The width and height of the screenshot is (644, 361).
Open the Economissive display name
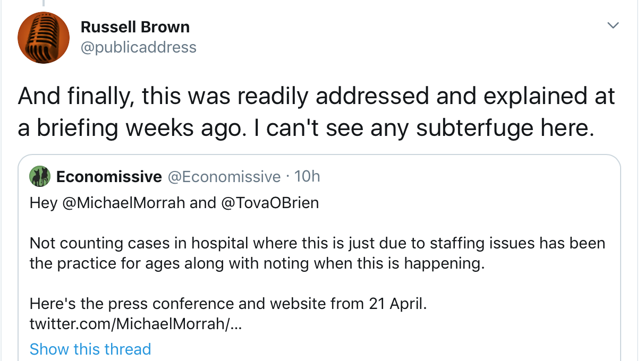109,176
